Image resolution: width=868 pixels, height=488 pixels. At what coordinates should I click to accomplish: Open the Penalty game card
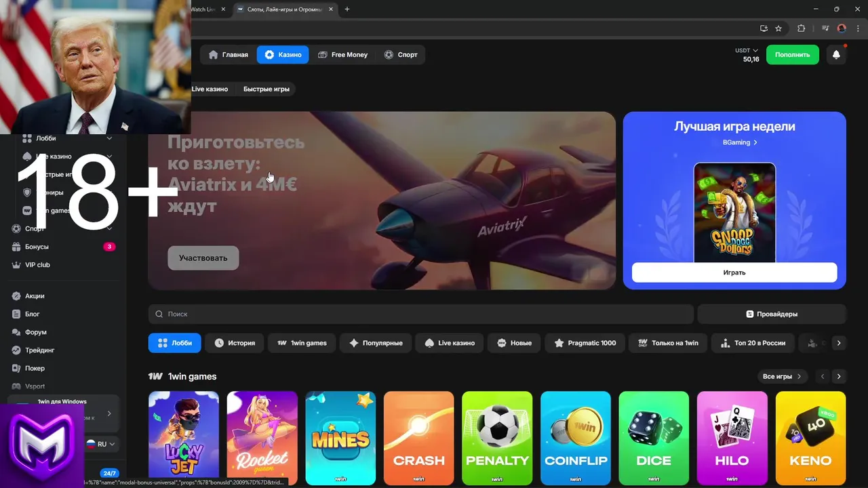pos(497,437)
